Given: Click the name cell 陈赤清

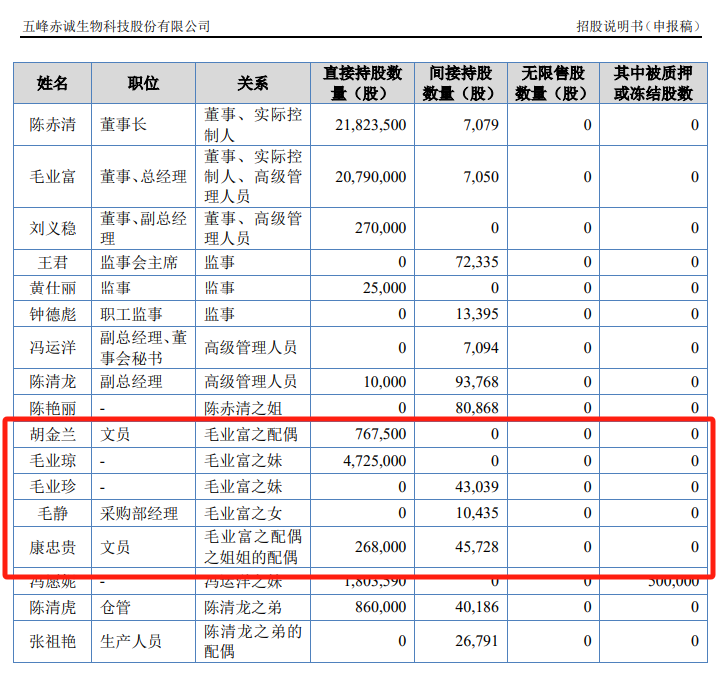Looking at the screenshot, I should [52, 125].
